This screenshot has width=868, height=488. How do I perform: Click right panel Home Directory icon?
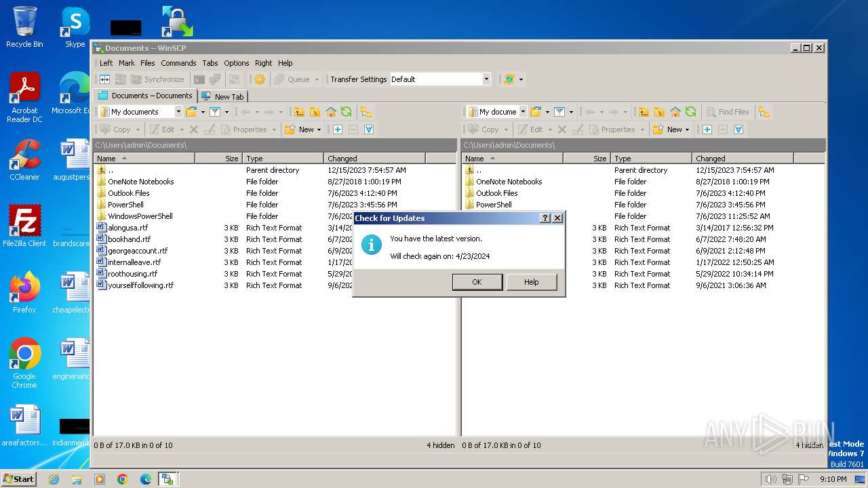coord(675,112)
